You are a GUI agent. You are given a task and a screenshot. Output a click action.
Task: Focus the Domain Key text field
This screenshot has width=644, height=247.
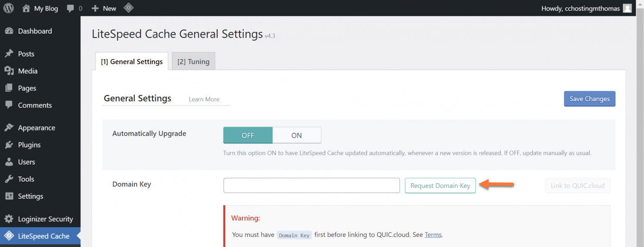tap(312, 186)
